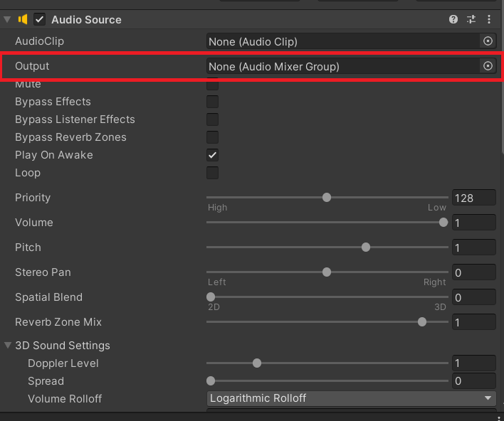Click the Volume slider handle

pos(443,222)
